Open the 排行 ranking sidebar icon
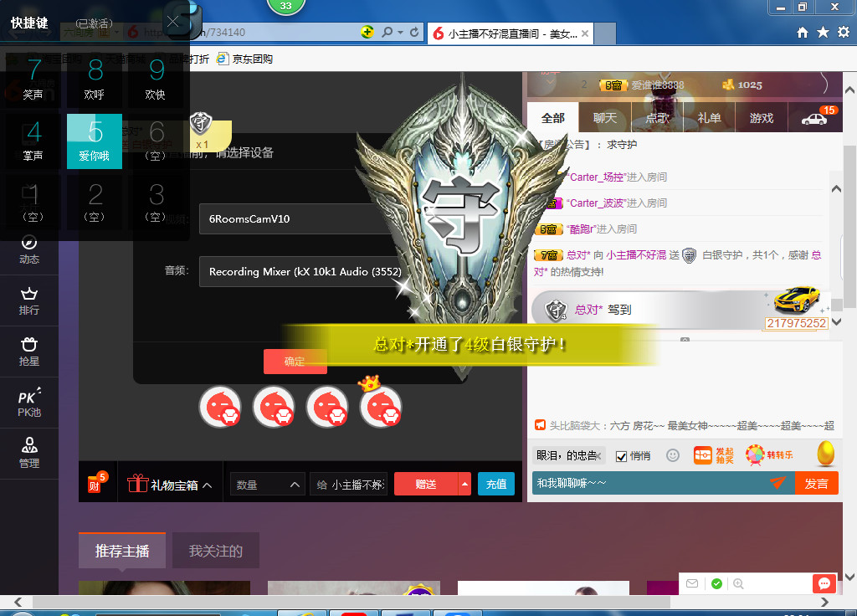Viewport: 857px width, 616px height. (x=29, y=300)
